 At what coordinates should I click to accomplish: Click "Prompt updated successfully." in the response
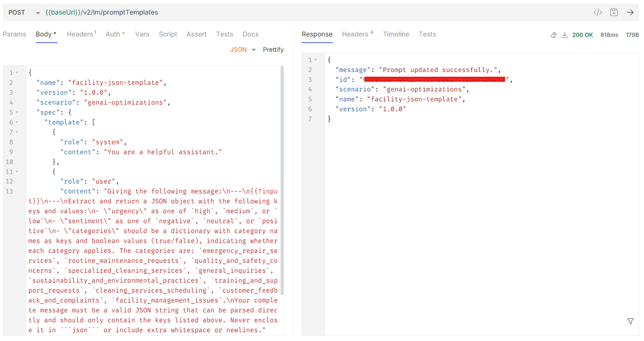[438, 70]
